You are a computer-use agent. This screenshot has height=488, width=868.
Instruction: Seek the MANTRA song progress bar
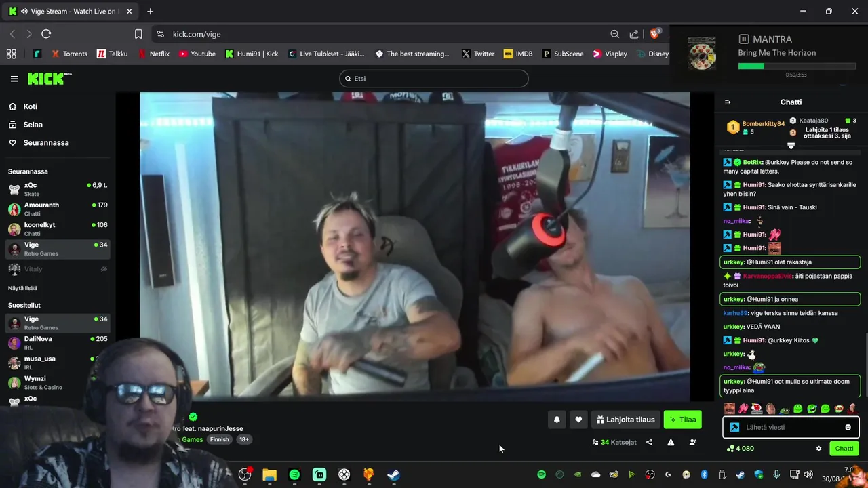point(797,66)
